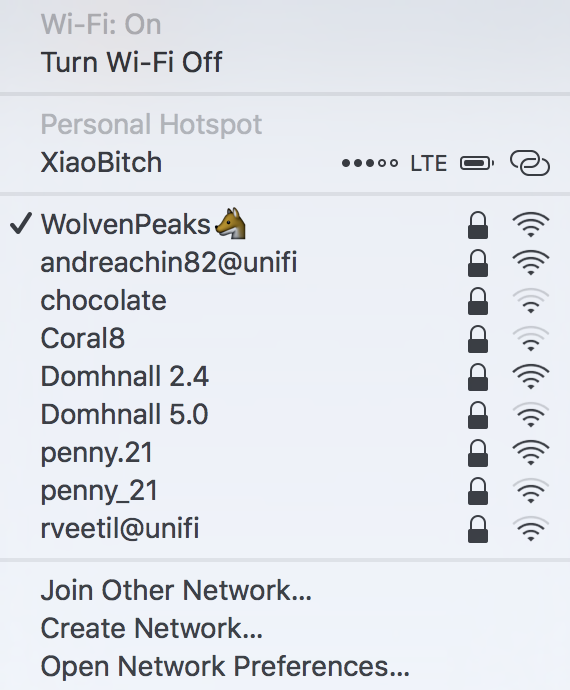570x690 pixels.
Task: Click the Wi-Fi strength icon for Domhnall 2.4
Action: click(x=531, y=377)
